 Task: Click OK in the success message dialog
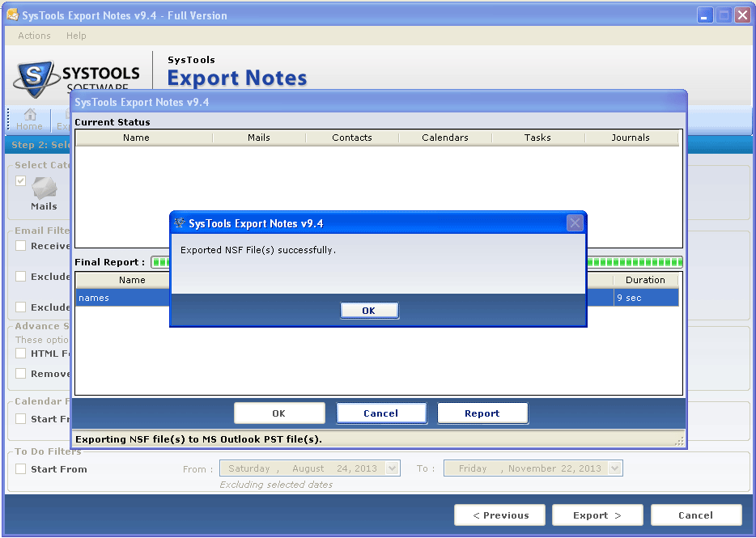369,311
